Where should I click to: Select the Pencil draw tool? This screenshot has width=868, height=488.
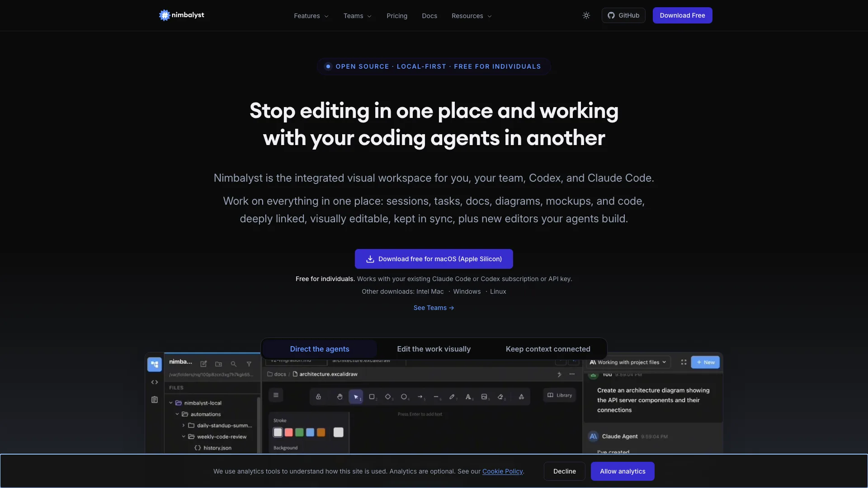click(452, 397)
